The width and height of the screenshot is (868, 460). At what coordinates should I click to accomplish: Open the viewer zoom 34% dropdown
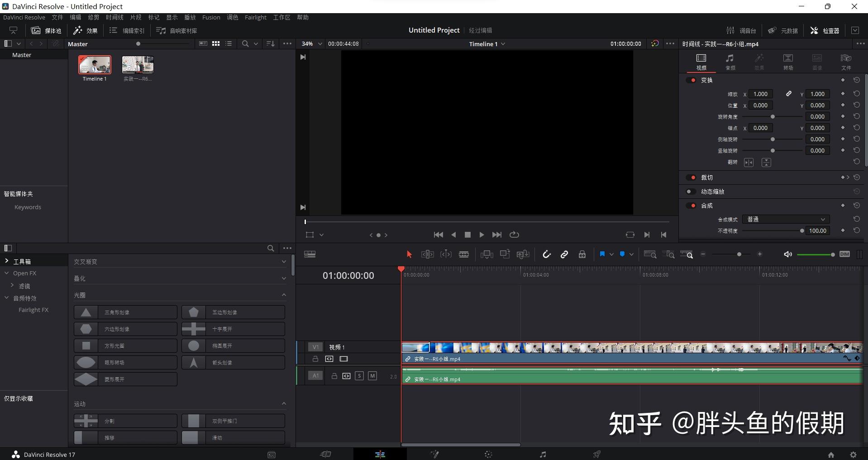coord(311,43)
